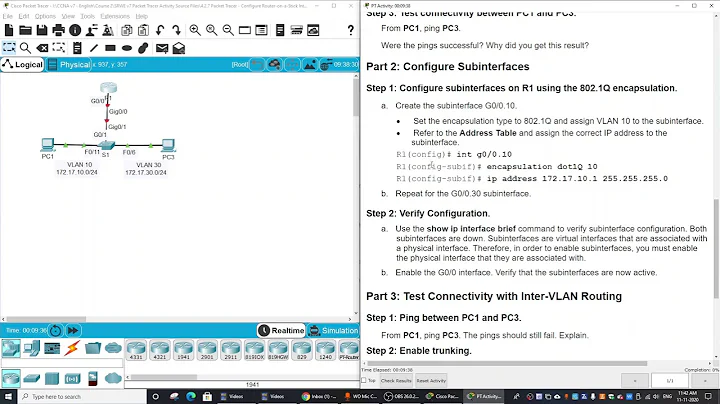Save the network with the floppy disk icon
This screenshot has height=404, width=720.
point(42,30)
